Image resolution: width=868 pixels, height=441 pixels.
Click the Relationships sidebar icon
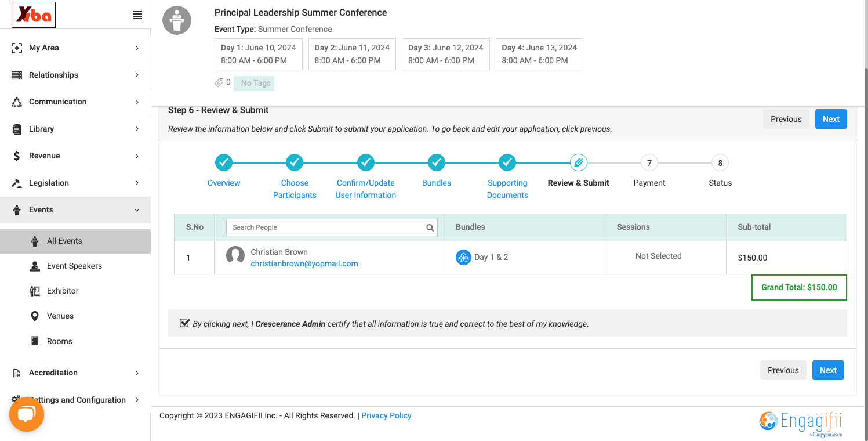(17, 75)
